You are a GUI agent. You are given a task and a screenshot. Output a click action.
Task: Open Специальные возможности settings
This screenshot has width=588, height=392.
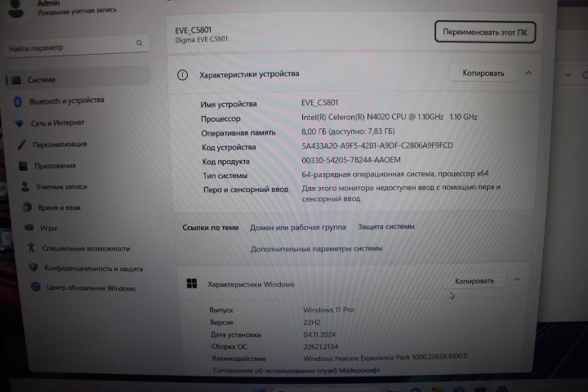pyautogui.click(x=86, y=248)
